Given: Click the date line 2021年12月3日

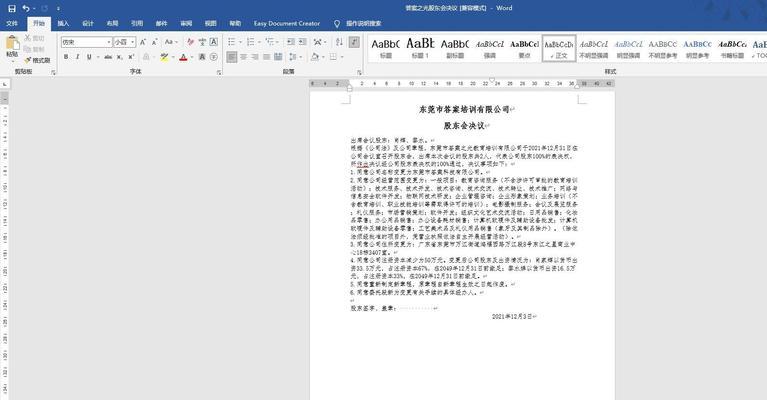Looking at the screenshot, I should tap(512, 316).
